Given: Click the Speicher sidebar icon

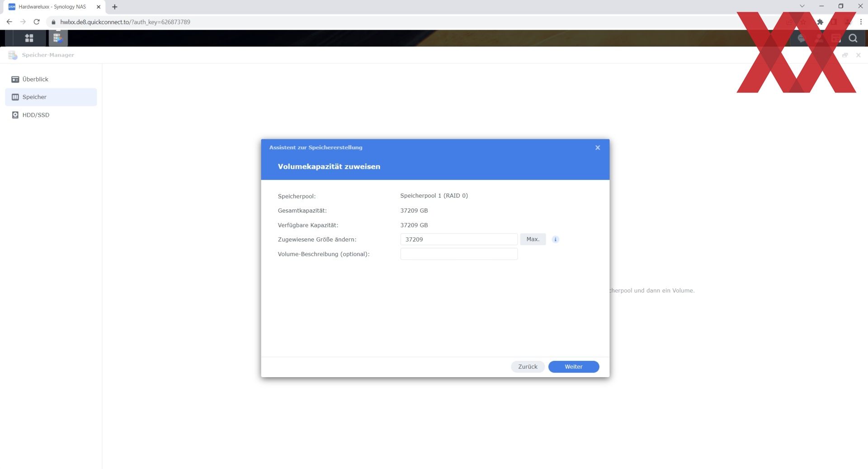Looking at the screenshot, I should [15, 97].
